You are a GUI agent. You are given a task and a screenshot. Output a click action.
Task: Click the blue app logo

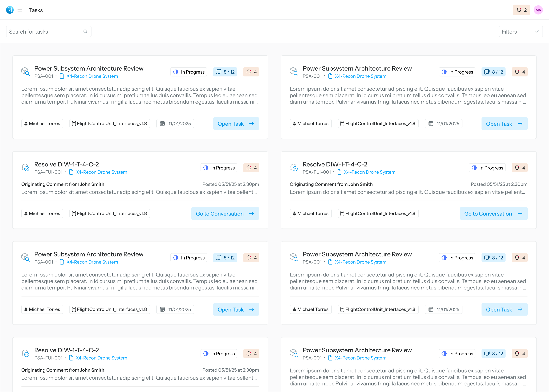pos(10,10)
